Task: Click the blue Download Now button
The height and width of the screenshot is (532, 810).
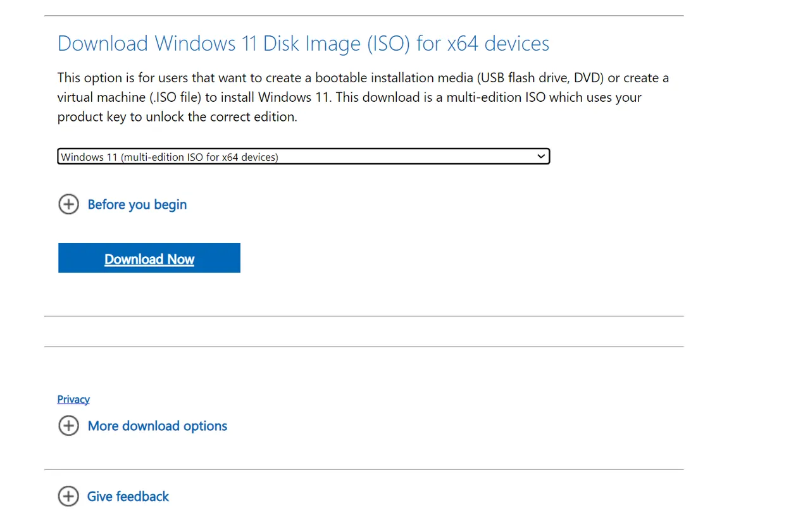Action: 149,258
